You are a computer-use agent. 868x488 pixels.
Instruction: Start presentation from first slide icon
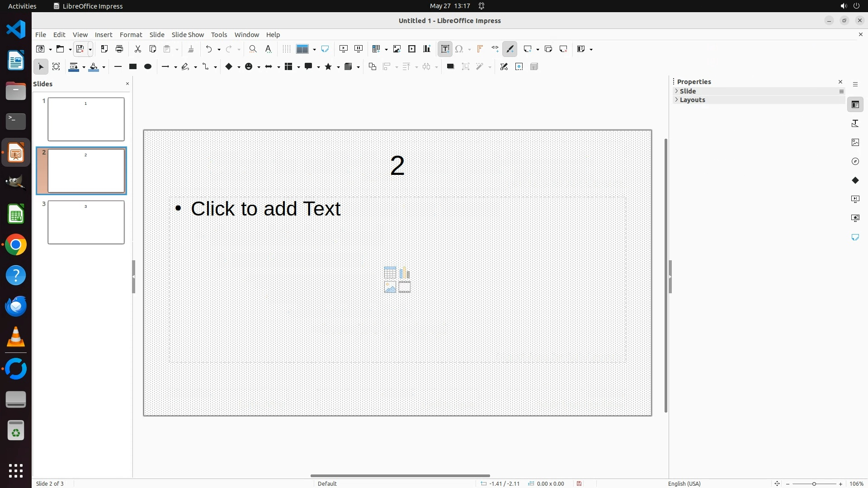pyautogui.click(x=344, y=49)
